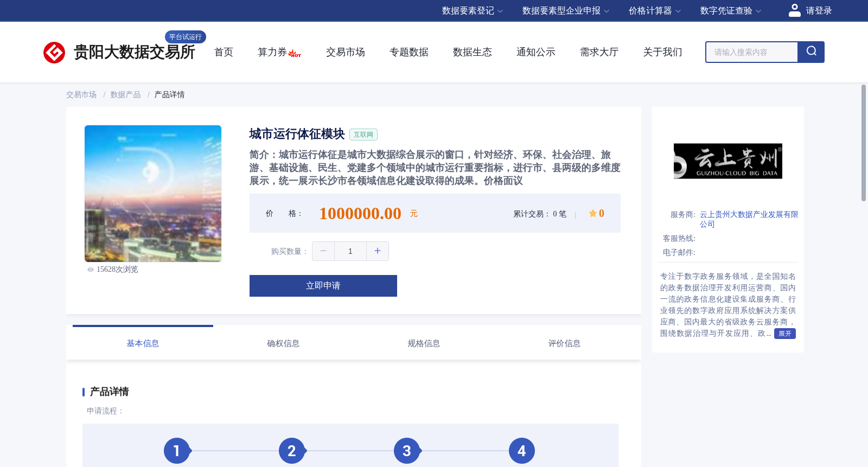This screenshot has width=868, height=467.
Task: Open 数据生态 navigation item
Action: [473, 52]
